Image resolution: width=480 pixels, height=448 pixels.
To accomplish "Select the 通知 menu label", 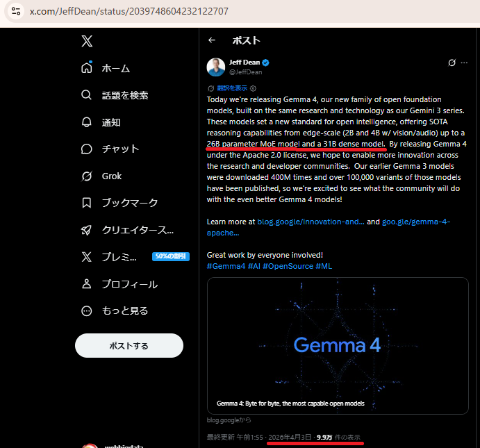I will tap(111, 122).
